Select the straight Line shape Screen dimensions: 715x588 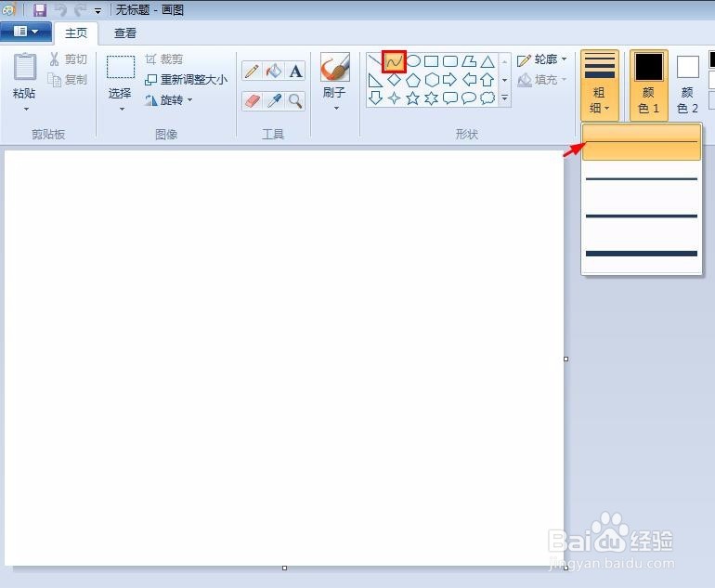pos(374,61)
